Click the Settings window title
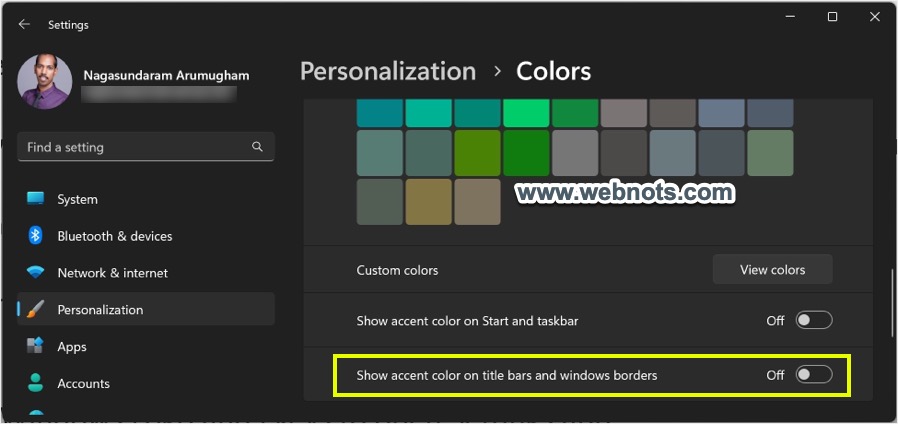The height and width of the screenshot is (424, 898). (x=68, y=25)
